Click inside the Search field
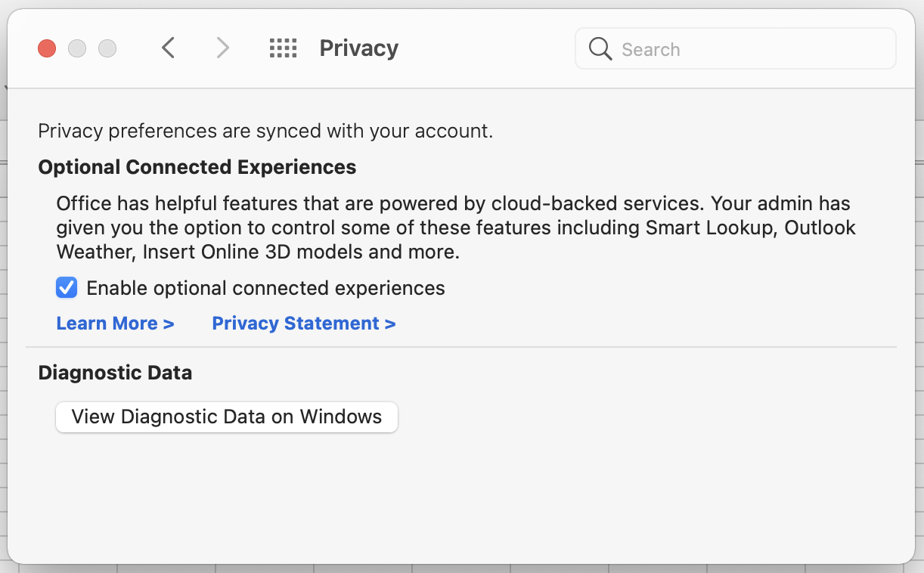 [735, 49]
